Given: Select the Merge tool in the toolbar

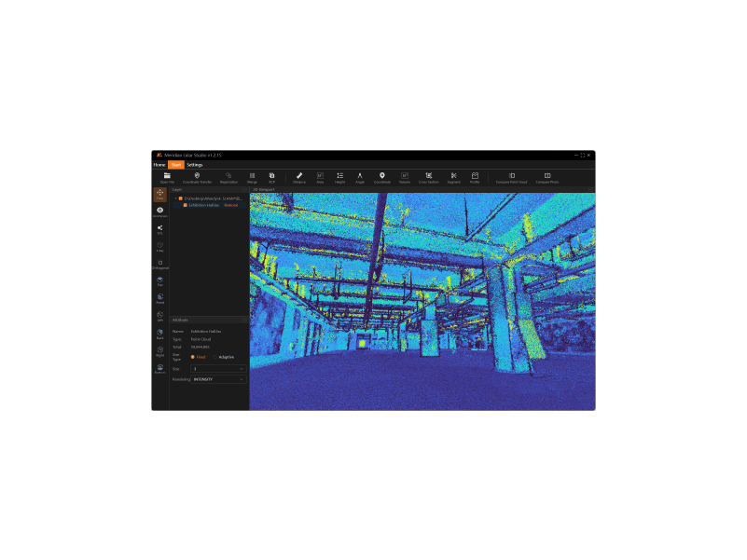Looking at the screenshot, I should (x=252, y=178).
